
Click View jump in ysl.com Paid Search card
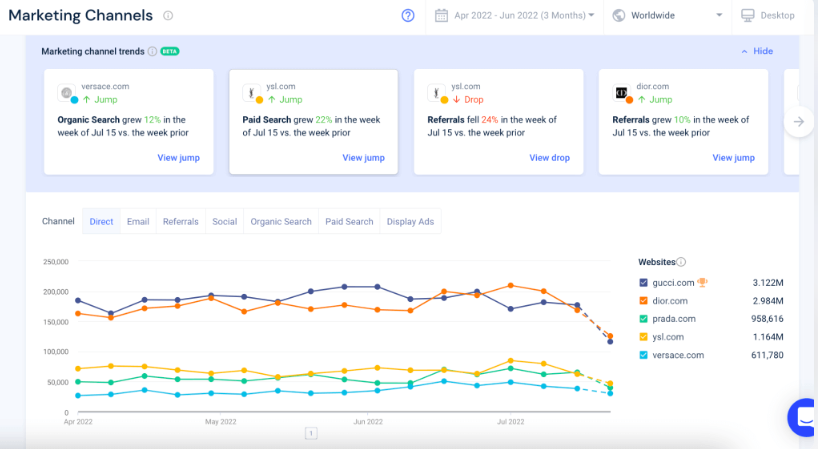[x=363, y=157]
